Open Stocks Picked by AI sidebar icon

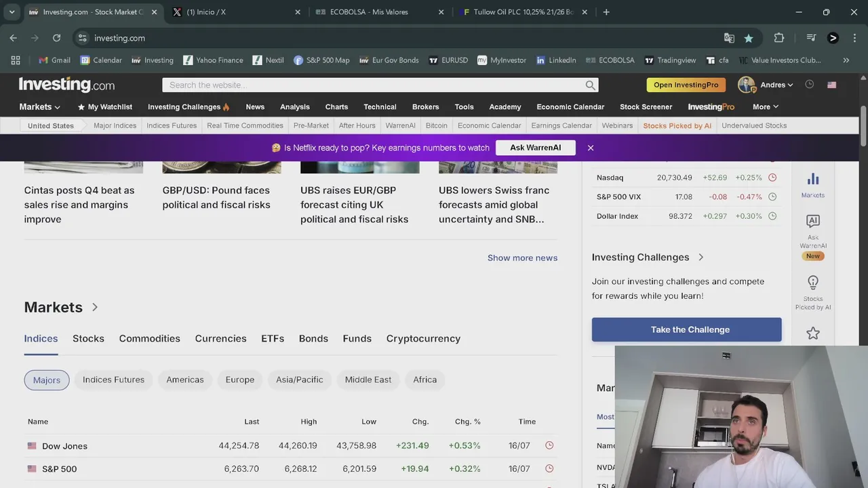pyautogui.click(x=813, y=293)
